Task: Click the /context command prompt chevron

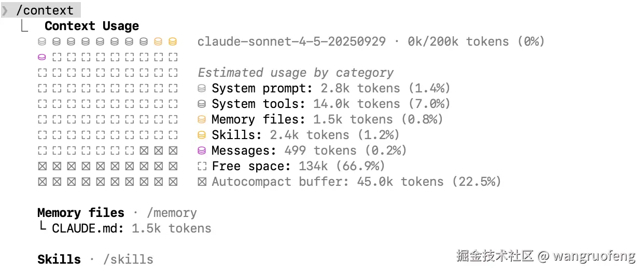Action: [x=6, y=10]
